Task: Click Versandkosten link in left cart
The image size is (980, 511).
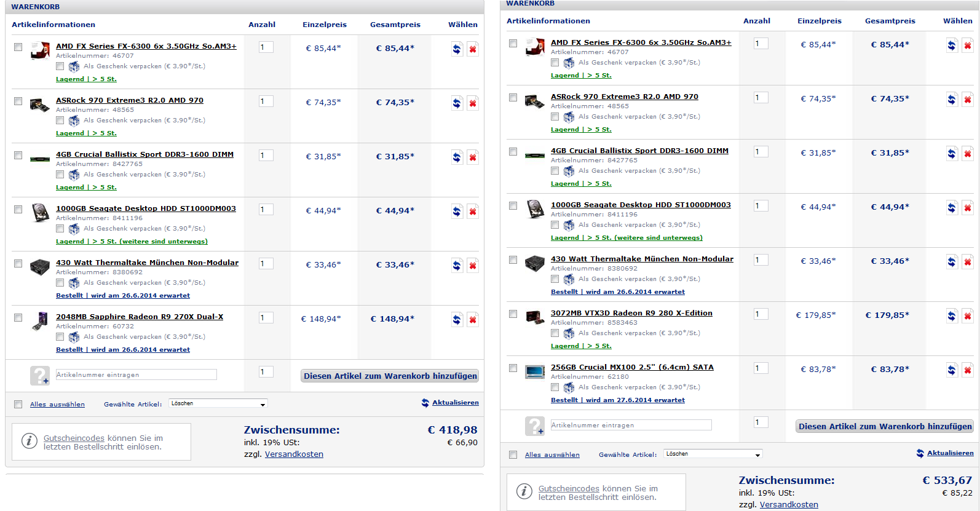Action: pos(294,454)
